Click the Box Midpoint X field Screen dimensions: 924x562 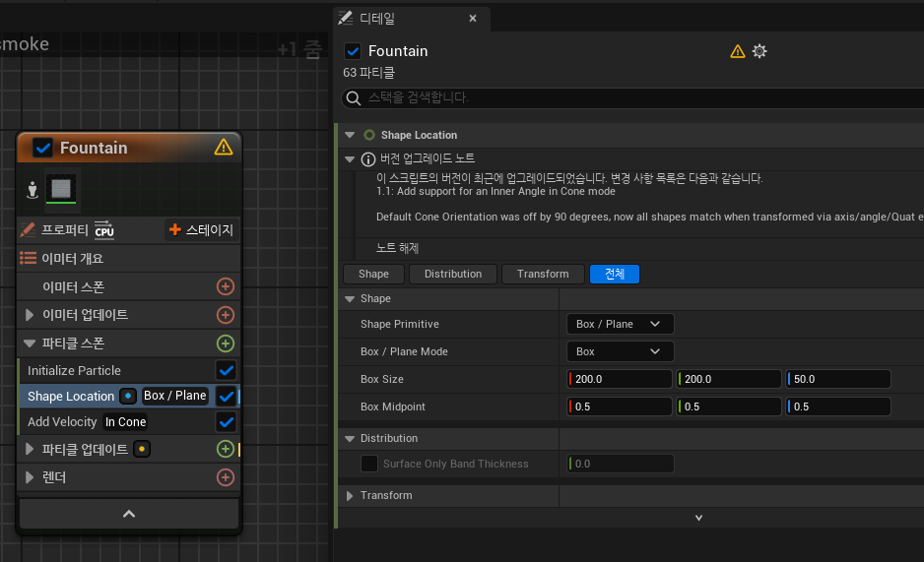coord(620,406)
